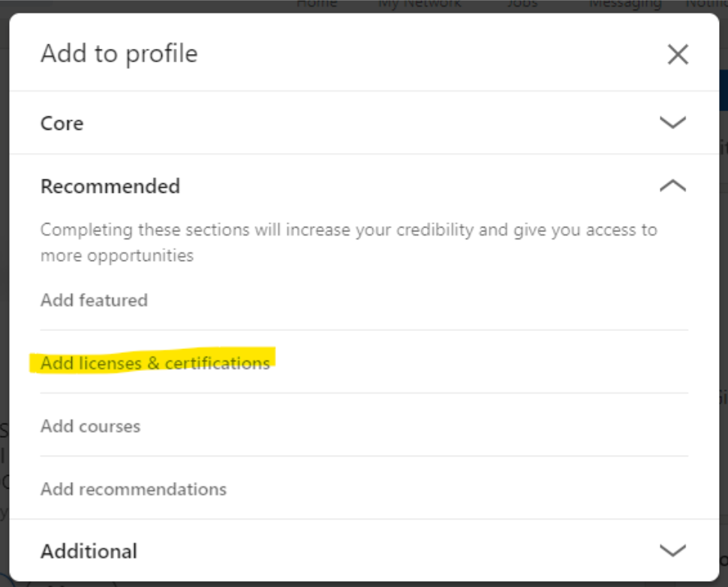Select Add recommendations

tap(134, 489)
